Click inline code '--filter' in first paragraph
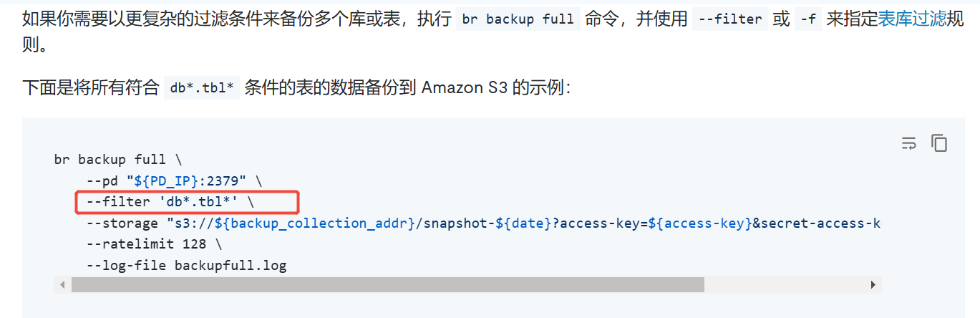This screenshot has height=318, width=980. click(x=730, y=19)
